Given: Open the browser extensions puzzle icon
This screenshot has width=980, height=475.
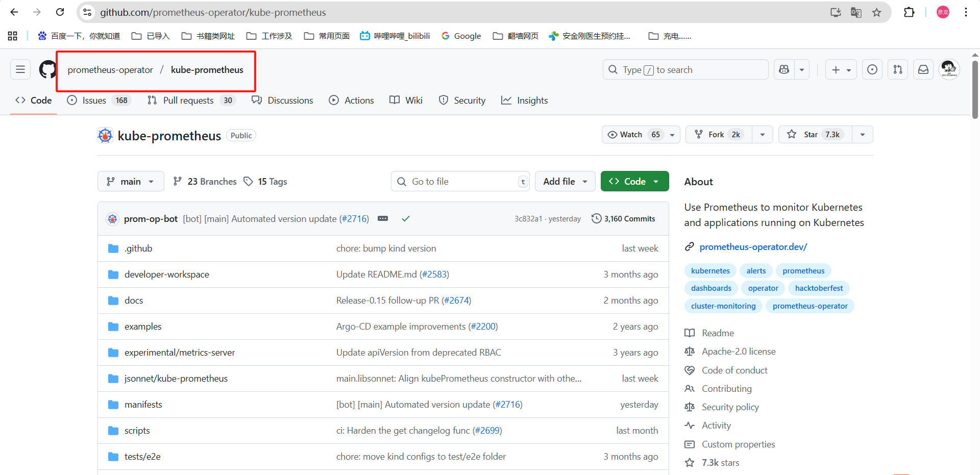Looking at the screenshot, I should [x=909, y=12].
